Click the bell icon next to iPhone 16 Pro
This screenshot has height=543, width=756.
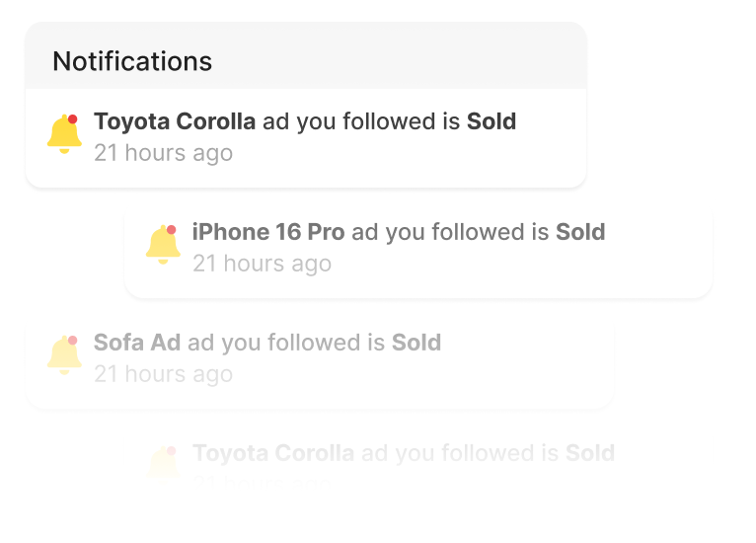(163, 245)
